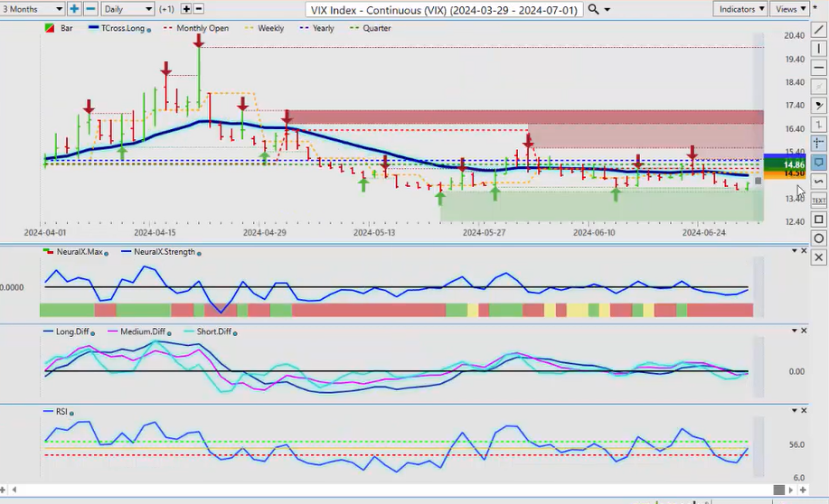This screenshot has width=829, height=504.
Task: Toggle the crosshair cursor tool
Action: click(x=818, y=144)
